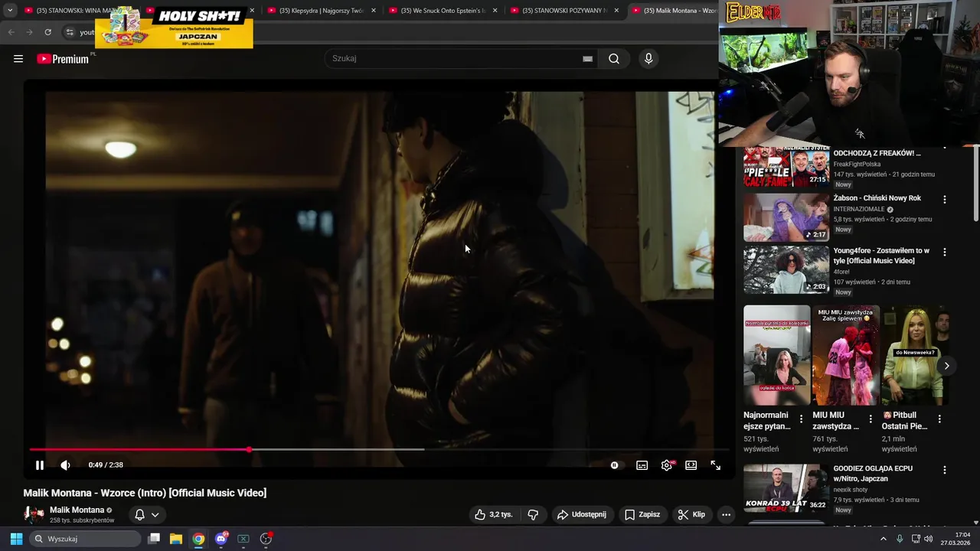Open the on-screen keyboard in the search box
This screenshot has width=980, height=551.
[587, 59]
